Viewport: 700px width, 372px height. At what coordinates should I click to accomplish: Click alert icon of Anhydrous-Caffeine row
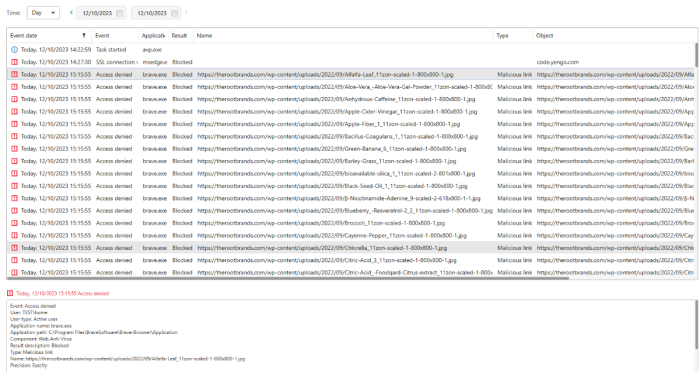[14, 99]
